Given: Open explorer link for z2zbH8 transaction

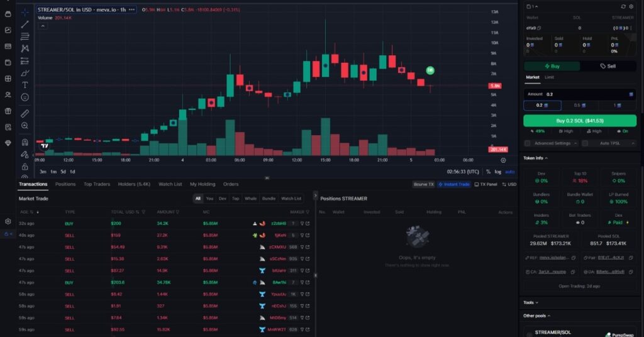Looking at the screenshot, I should point(308,224).
